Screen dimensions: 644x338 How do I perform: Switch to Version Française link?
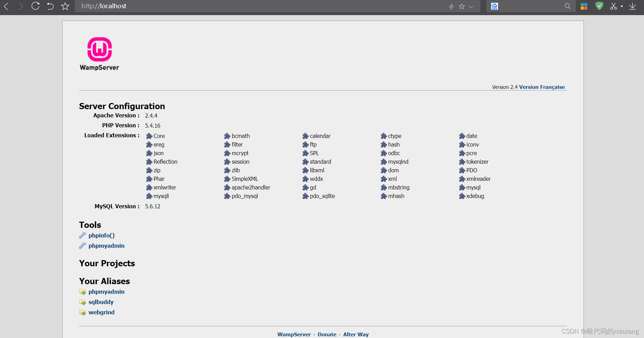coord(542,87)
